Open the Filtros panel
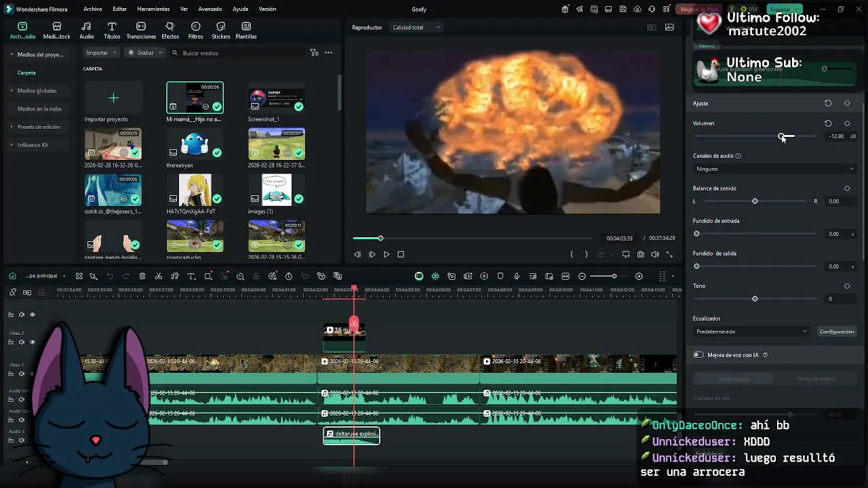The width and height of the screenshot is (868, 488). pyautogui.click(x=195, y=30)
